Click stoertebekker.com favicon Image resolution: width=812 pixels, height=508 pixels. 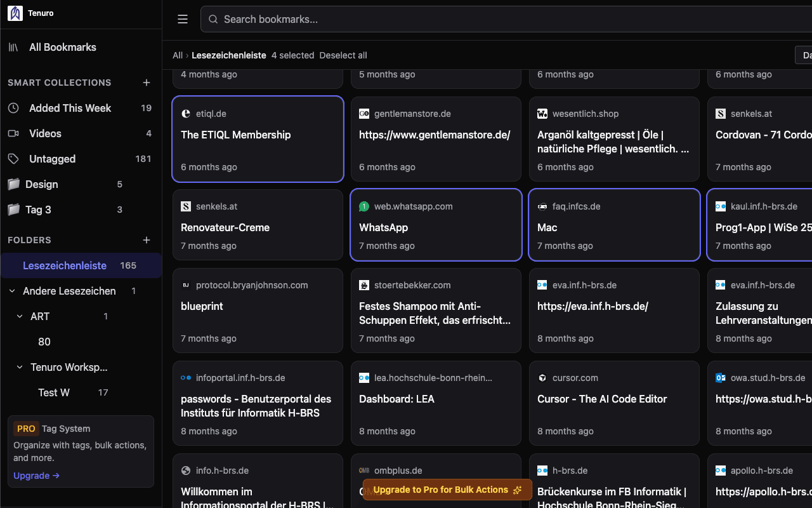[364, 285]
